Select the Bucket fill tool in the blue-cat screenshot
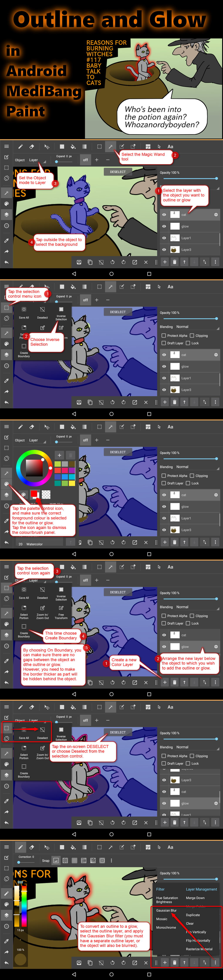 point(73,146)
